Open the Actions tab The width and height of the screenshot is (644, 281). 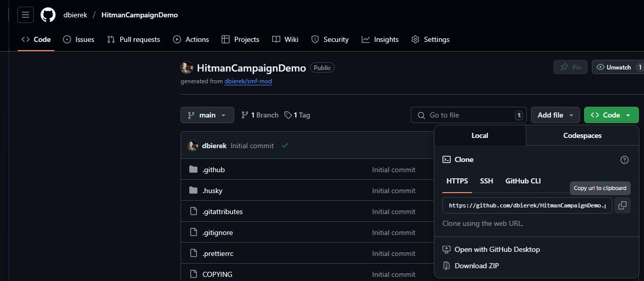[191, 39]
